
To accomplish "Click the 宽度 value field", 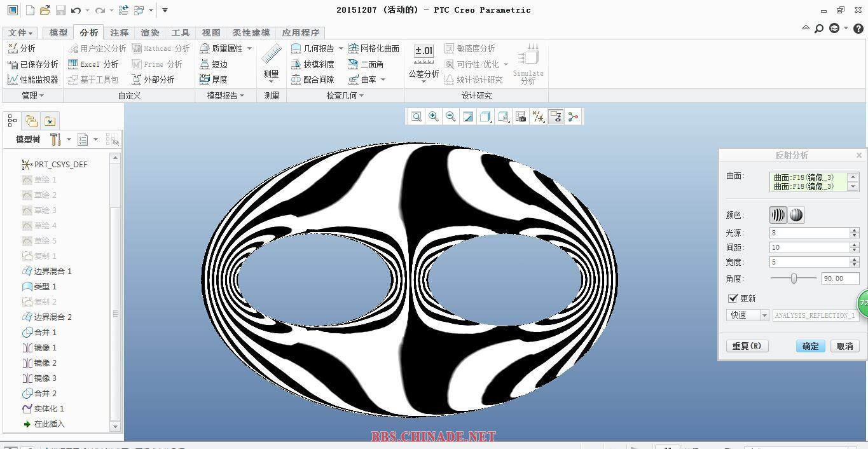I will (x=809, y=262).
